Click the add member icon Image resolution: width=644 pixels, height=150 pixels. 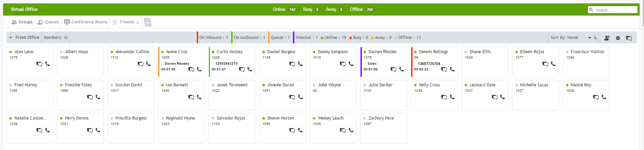pos(607,38)
